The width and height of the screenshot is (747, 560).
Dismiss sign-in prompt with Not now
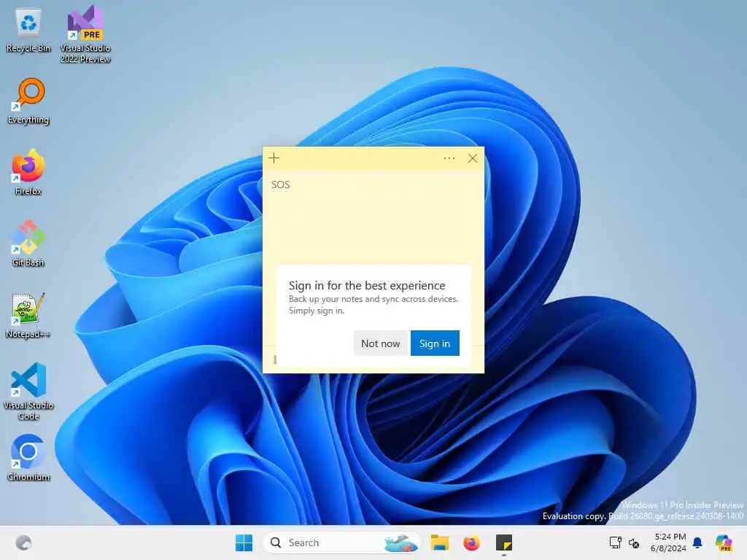tap(381, 343)
